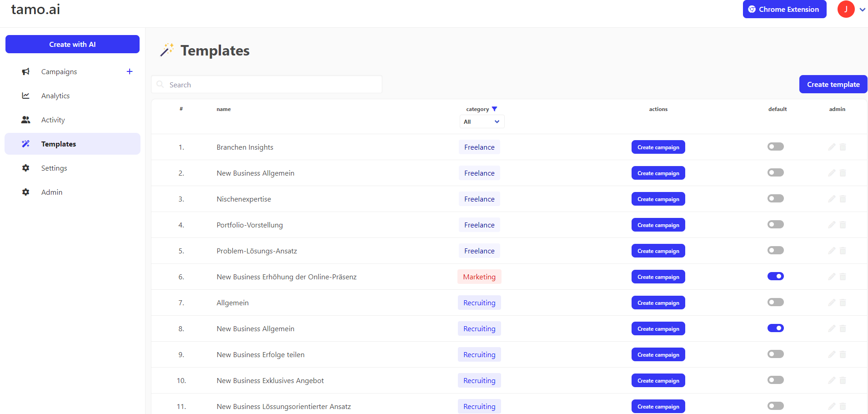Expand the account menu chevron

click(862, 10)
